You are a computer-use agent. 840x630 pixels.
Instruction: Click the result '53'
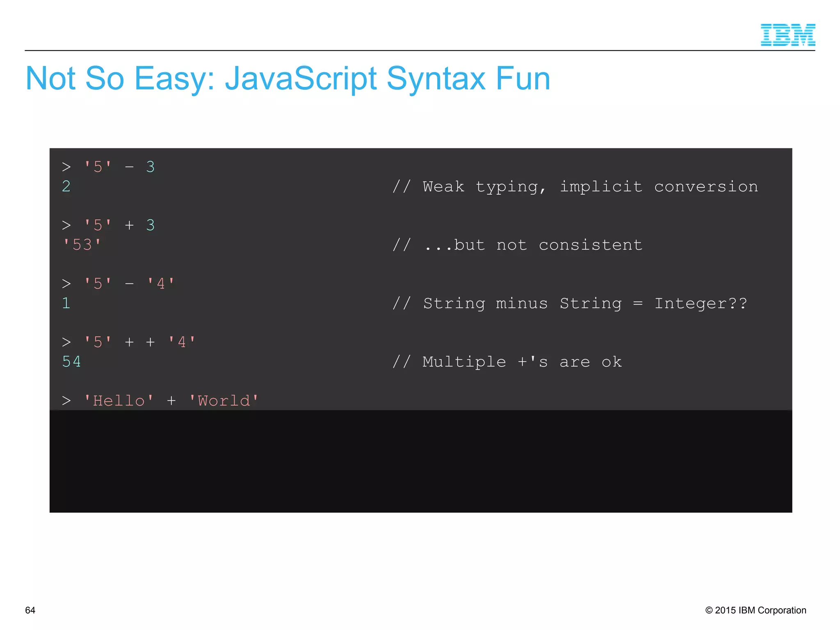82,245
